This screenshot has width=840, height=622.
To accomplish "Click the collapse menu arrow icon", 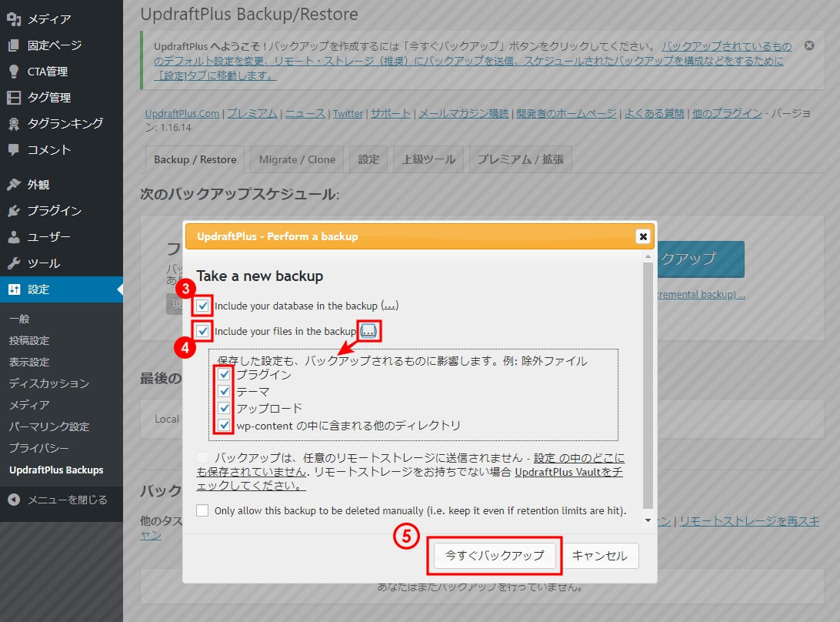I will pos(14,500).
